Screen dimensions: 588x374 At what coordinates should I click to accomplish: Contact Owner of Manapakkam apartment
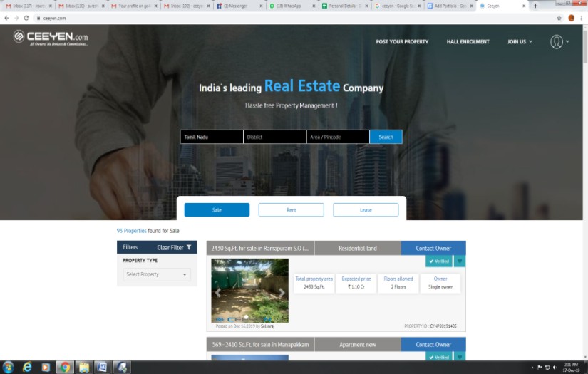tap(433, 344)
